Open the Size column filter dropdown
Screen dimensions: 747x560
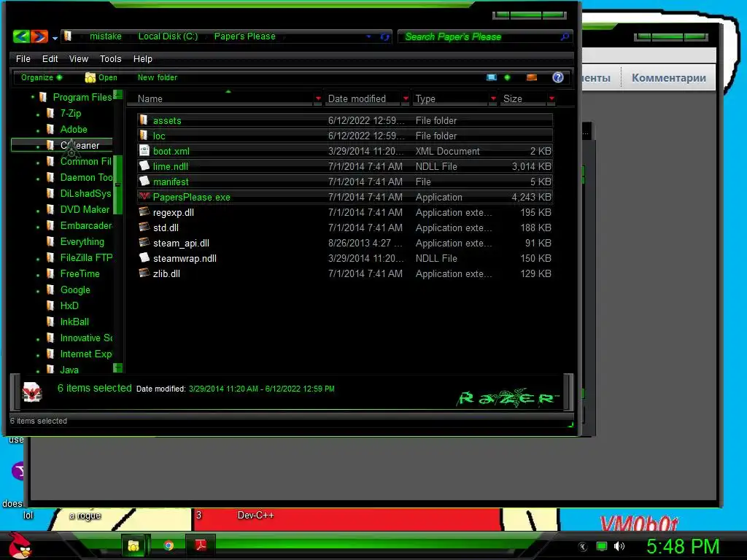(x=551, y=98)
